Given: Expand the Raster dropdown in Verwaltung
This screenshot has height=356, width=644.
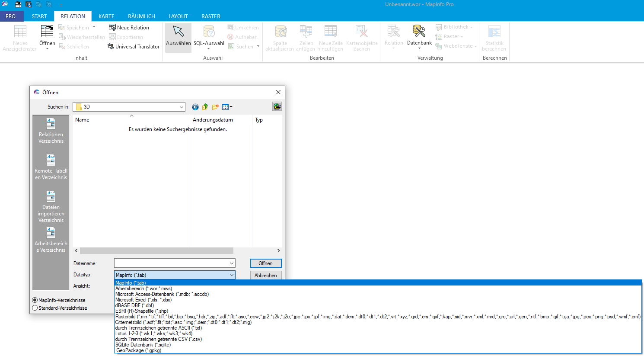Looking at the screenshot, I should coord(462,37).
